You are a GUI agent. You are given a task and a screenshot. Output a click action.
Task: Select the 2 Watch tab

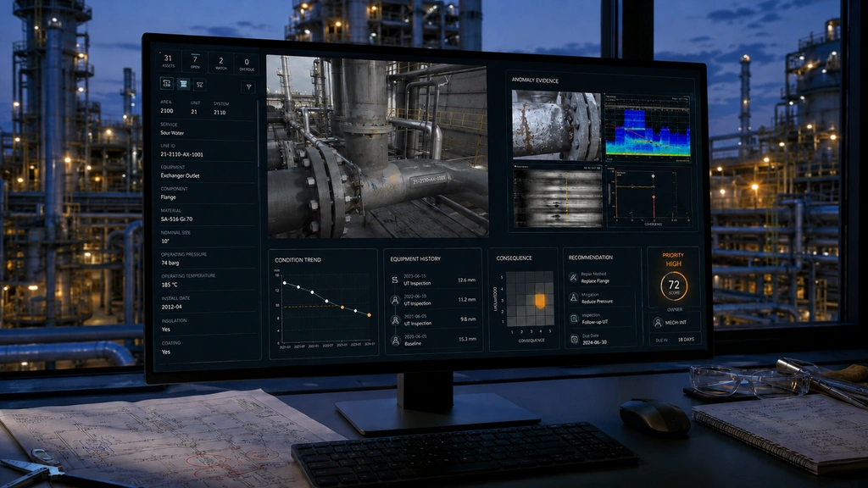pos(221,63)
